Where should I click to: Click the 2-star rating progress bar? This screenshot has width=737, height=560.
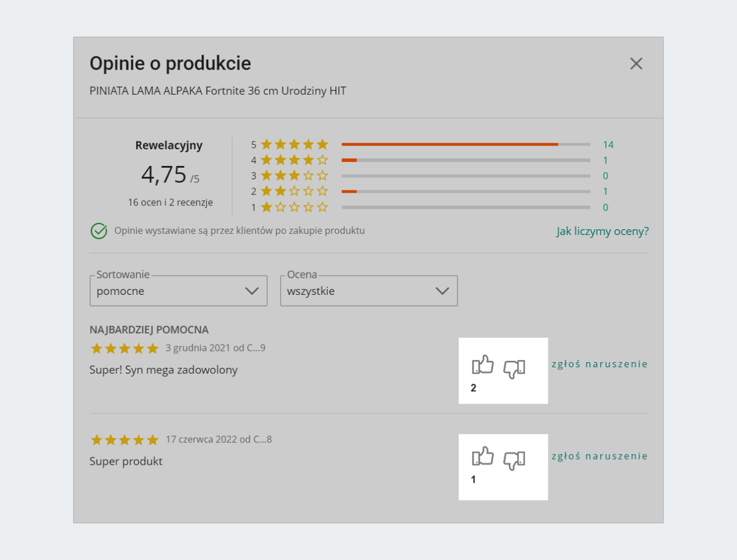pos(466,191)
